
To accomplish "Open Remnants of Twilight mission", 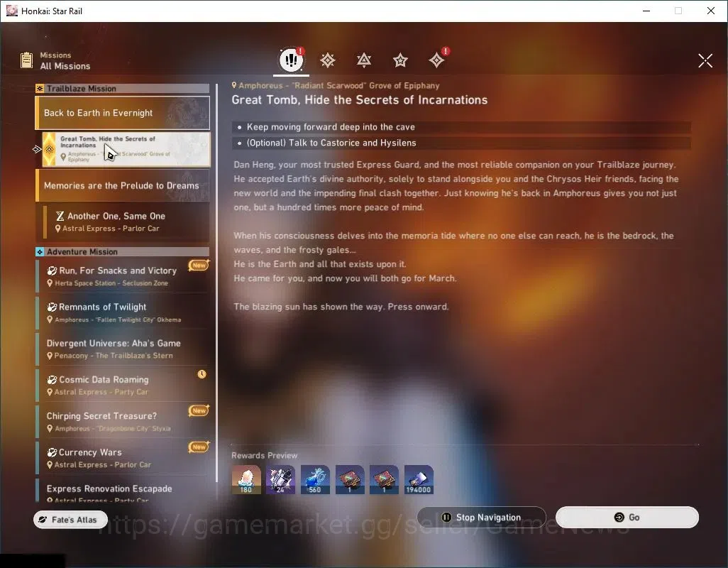I will [123, 312].
